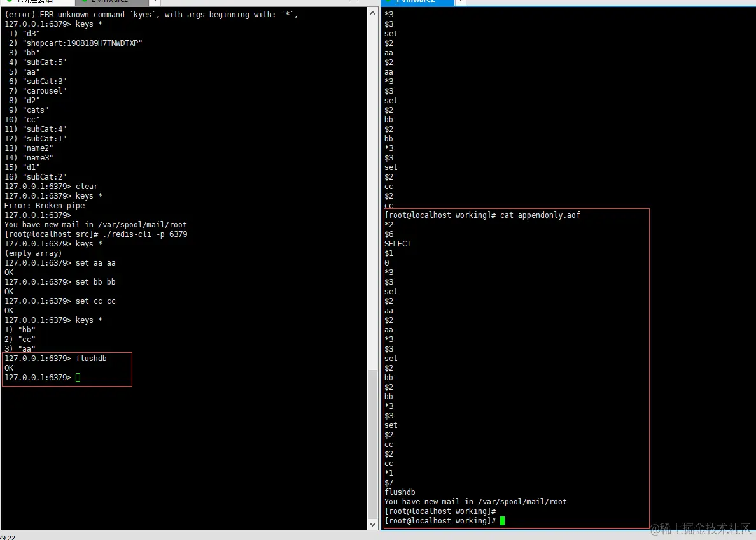The image size is (756, 540).
Task: Click the "Error: Broken pipe" message
Action: click(x=45, y=206)
